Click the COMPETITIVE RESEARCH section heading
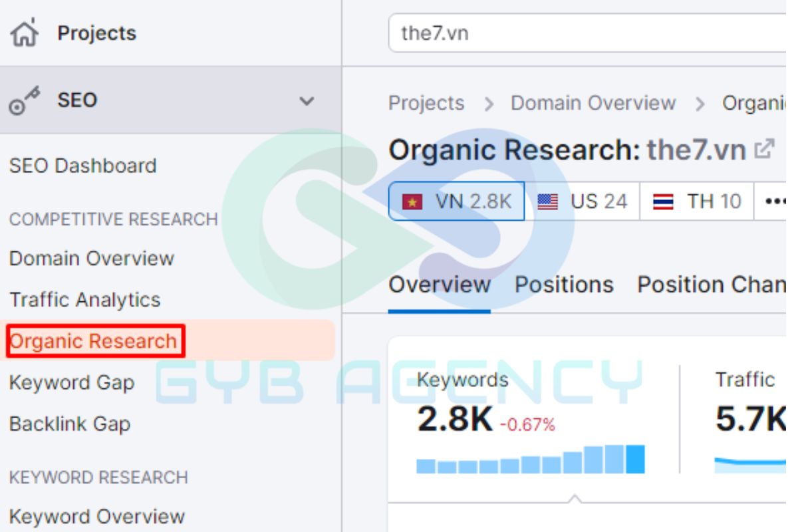 pos(114,219)
